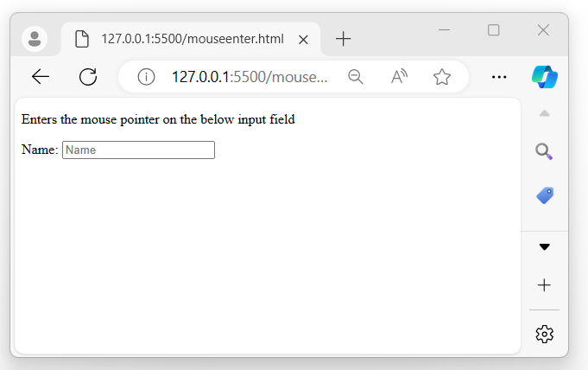Go back to the previous page
Viewport: 588px width, 370px height.
[x=41, y=77]
